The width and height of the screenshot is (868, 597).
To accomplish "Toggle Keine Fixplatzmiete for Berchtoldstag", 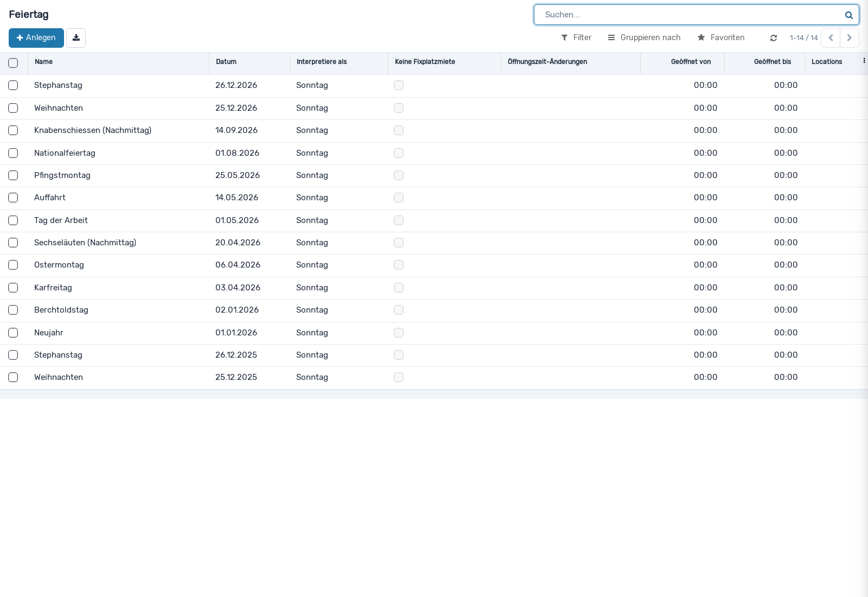I will click(x=399, y=310).
